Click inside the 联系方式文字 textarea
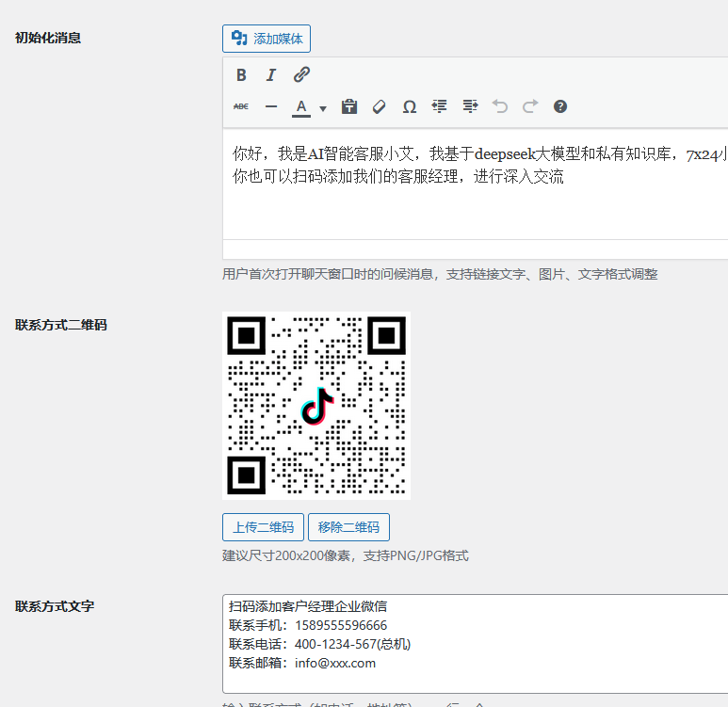 click(x=476, y=643)
